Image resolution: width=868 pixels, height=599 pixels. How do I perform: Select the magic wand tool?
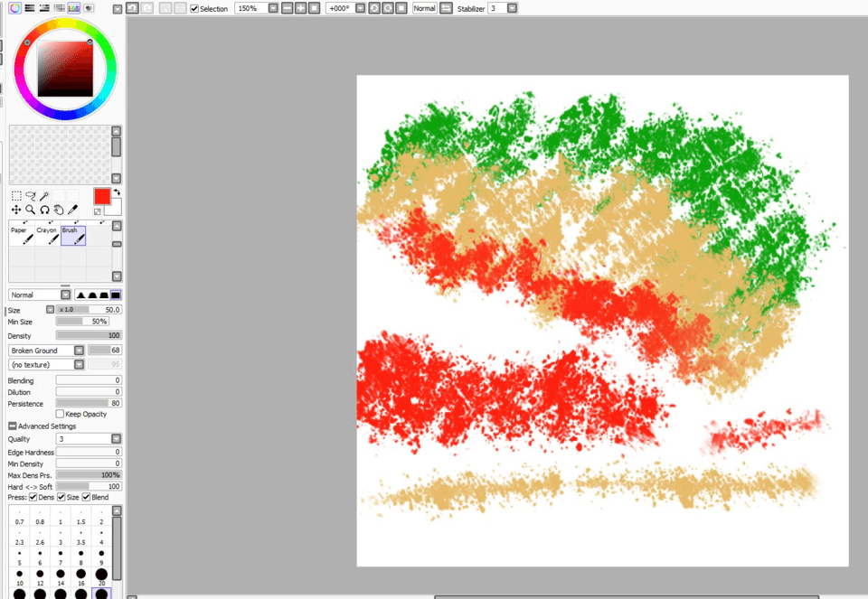click(44, 196)
